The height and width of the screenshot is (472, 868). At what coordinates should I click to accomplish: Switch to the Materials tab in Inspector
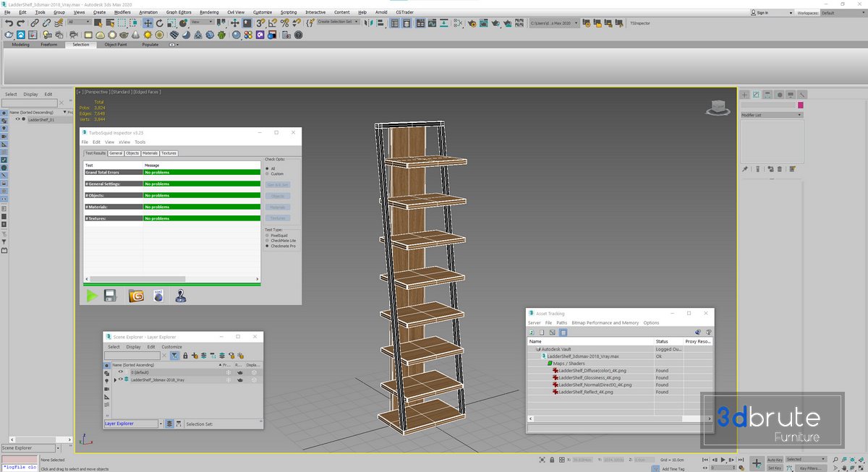pos(150,153)
